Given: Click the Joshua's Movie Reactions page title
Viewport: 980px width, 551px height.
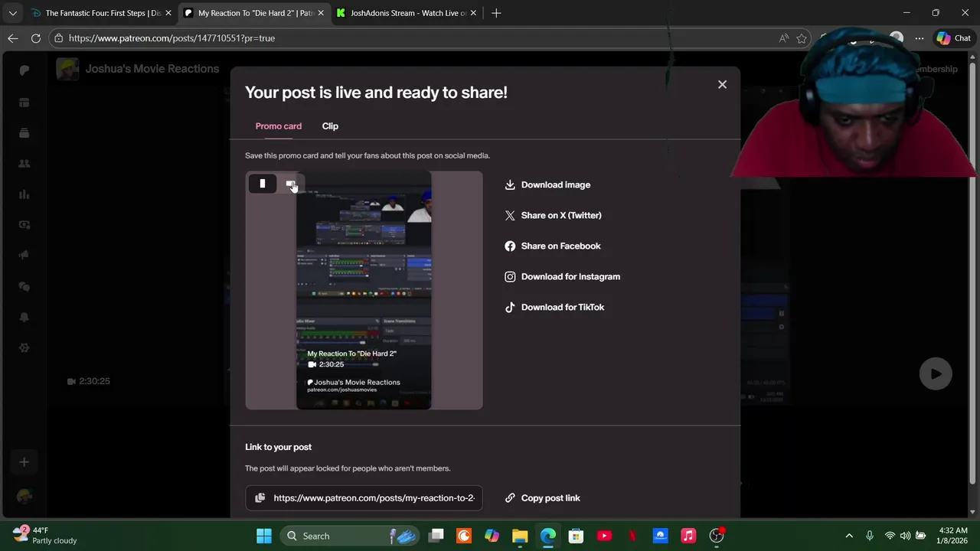Looking at the screenshot, I should (152, 69).
